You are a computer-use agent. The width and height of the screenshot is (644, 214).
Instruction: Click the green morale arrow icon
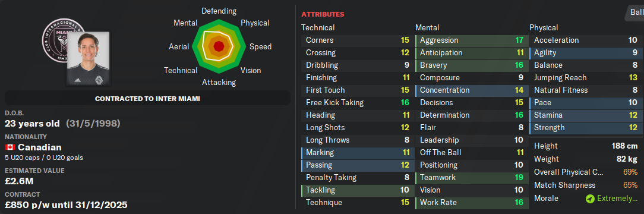pos(590,199)
